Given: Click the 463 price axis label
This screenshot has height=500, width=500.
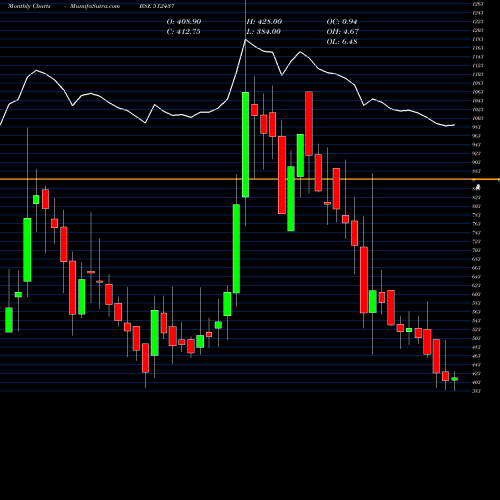Looking at the screenshot, I should click(477, 356).
